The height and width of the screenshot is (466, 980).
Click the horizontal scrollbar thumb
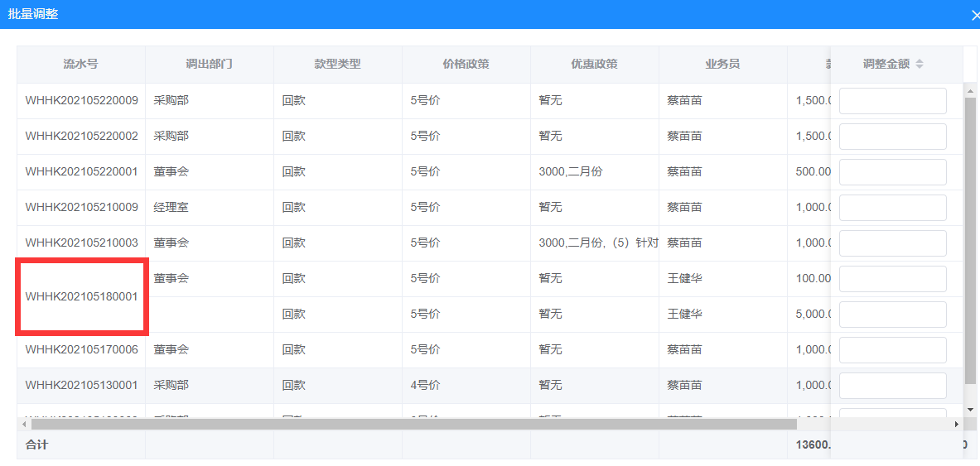click(413, 424)
